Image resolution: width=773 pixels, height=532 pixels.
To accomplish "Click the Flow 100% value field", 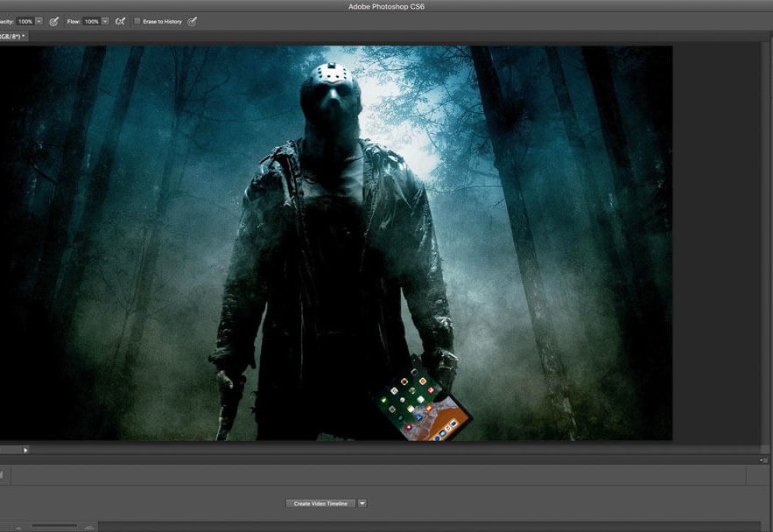I will pyautogui.click(x=92, y=21).
